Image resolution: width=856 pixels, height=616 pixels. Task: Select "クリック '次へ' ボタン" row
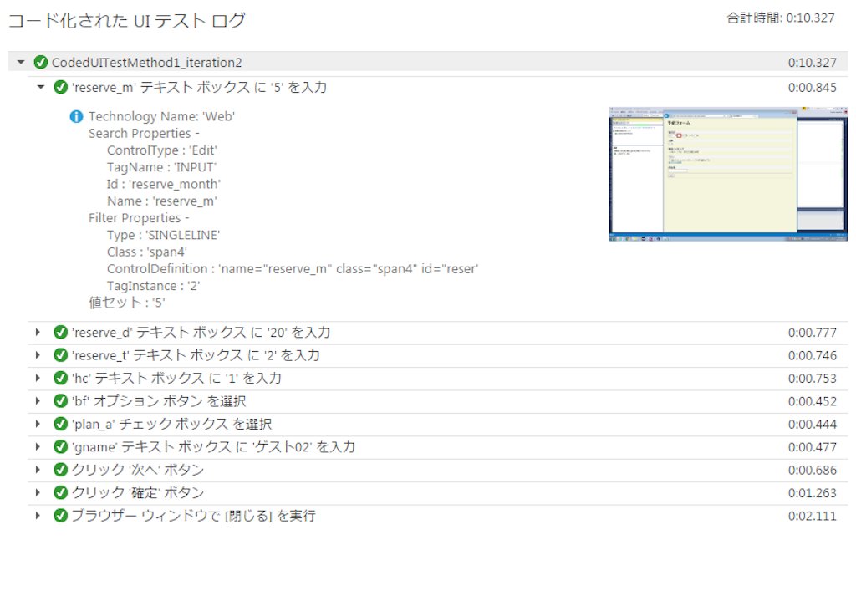pos(138,470)
